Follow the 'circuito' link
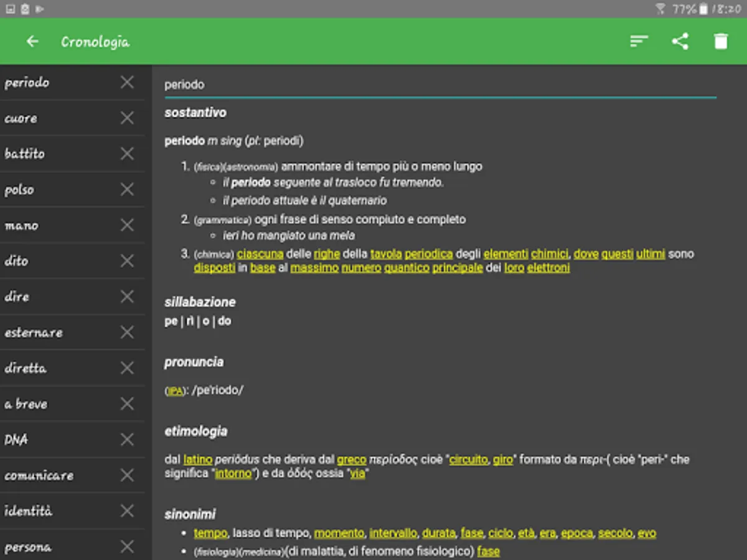Image resolution: width=747 pixels, height=560 pixels. (x=469, y=459)
